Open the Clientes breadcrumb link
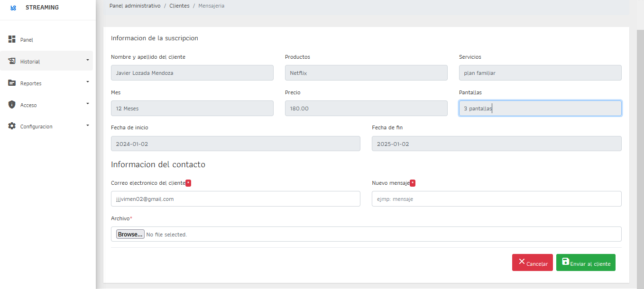 [x=179, y=6]
